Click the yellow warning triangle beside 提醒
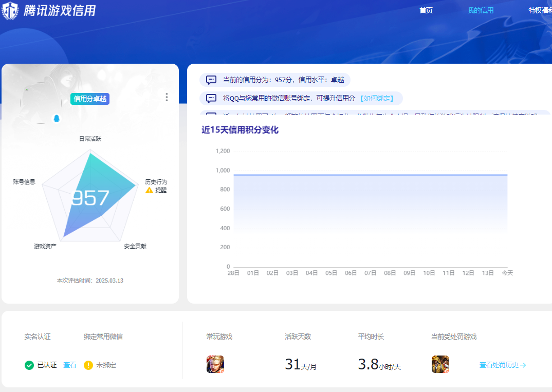 (x=149, y=190)
